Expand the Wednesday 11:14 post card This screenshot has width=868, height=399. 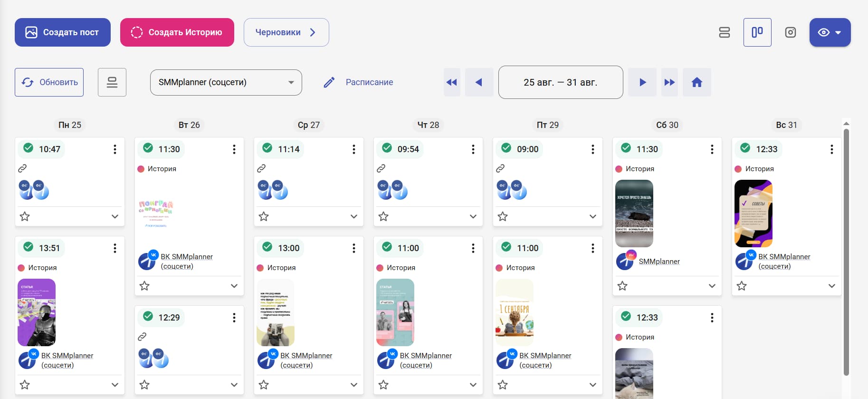[354, 216]
